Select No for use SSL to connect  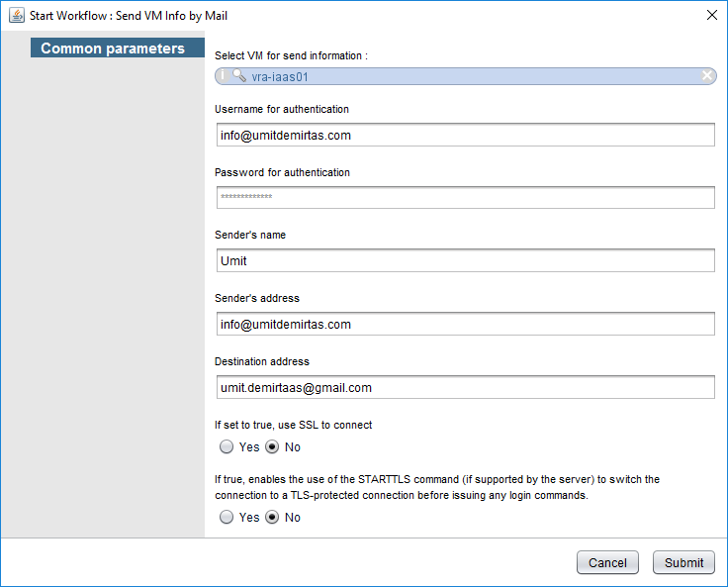(272, 446)
